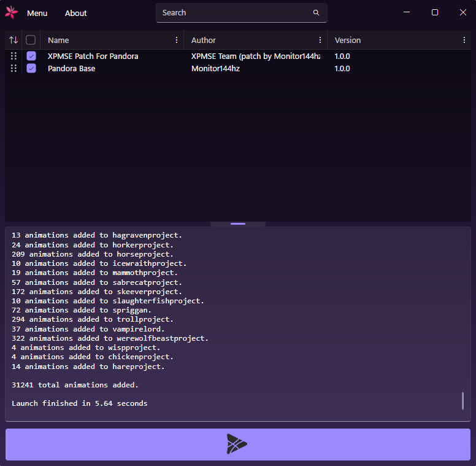Click the panel splitter handle
The image size is (476, 466).
238,224
